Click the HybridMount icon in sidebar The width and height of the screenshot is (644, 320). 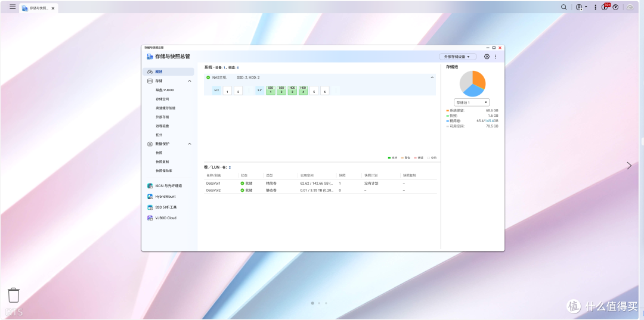tap(150, 197)
